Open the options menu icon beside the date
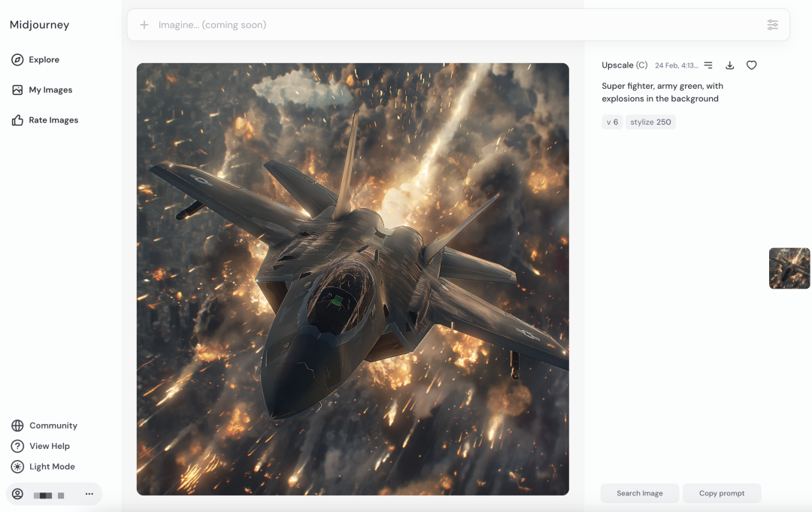812x512 pixels. [708, 65]
